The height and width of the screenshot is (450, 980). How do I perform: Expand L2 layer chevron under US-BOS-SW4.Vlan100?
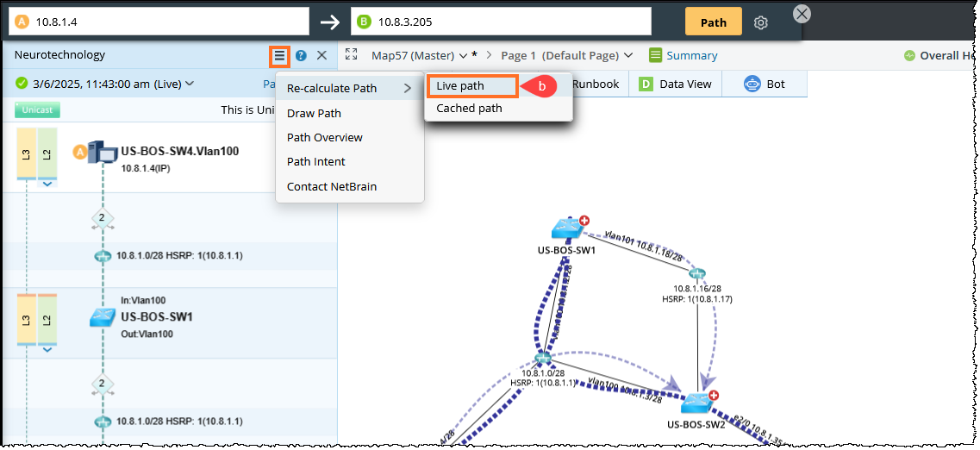(x=48, y=184)
